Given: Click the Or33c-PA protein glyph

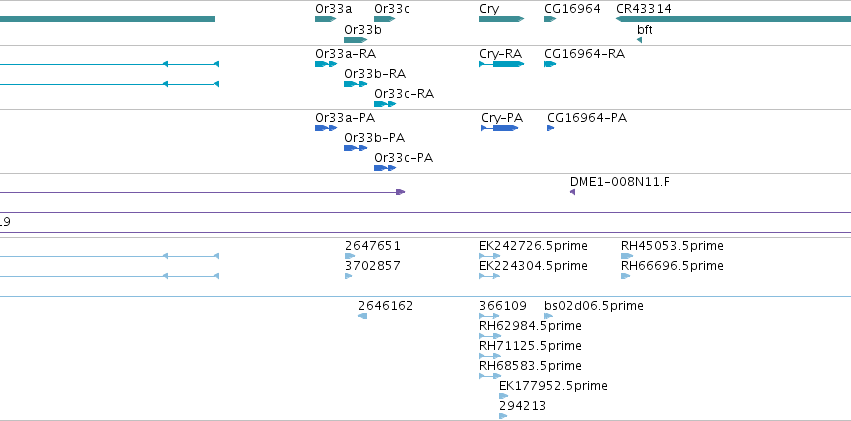Looking at the screenshot, I should (385, 168).
